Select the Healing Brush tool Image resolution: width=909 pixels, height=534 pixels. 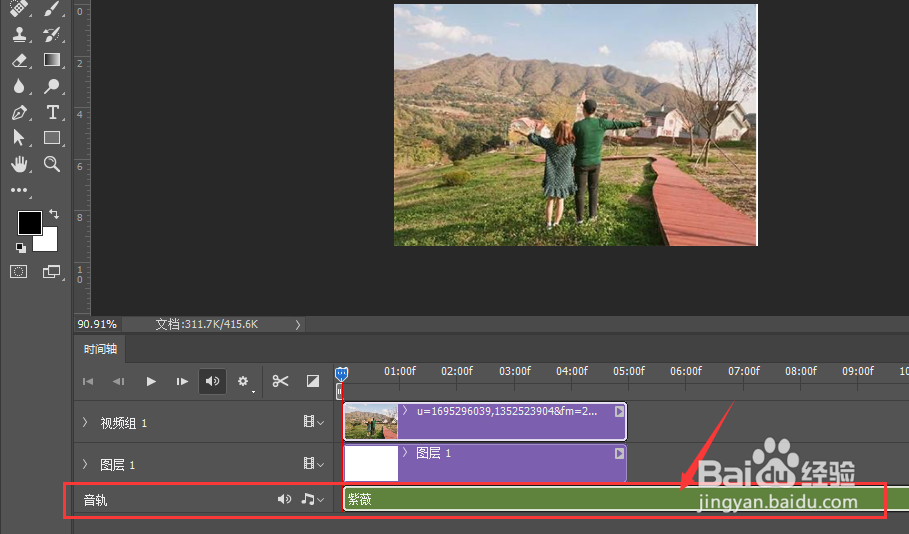pyautogui.click(x=19, y=8)
